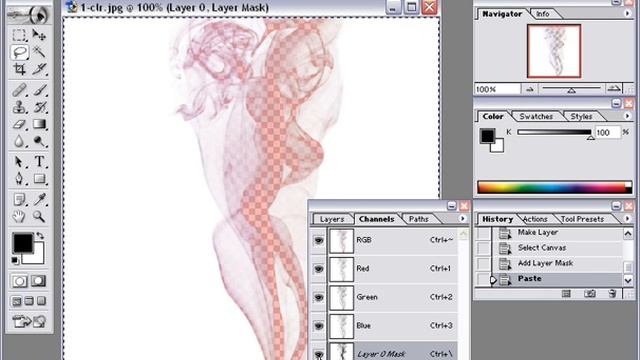Switch to the Paths tab
Viewport: 640px width, 360px height.
point(419,219)
